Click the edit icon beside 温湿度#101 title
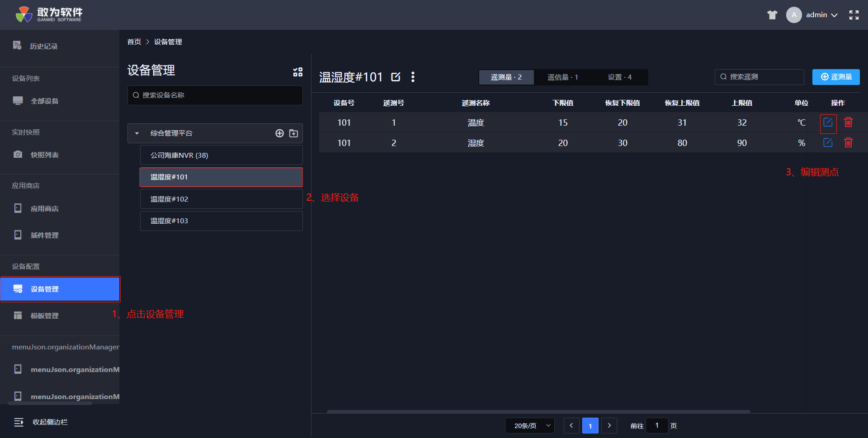This screenshot has height=438, width=868. [396, 77]
